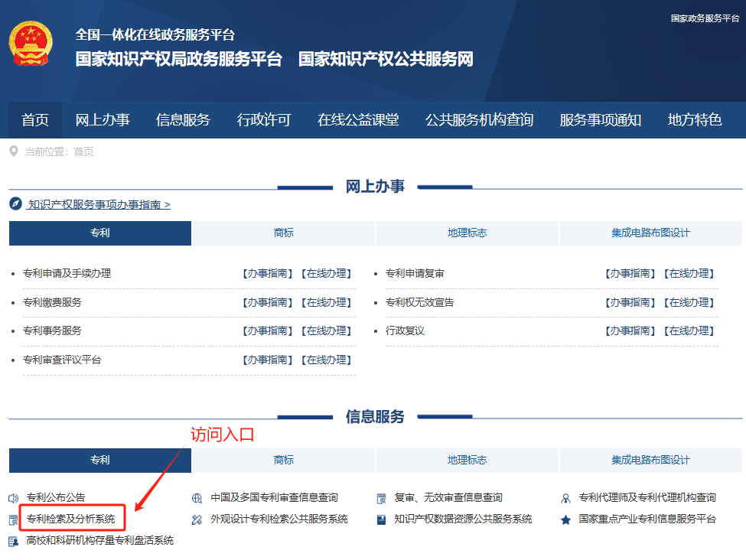This screenshot has height=560, width=746.
Task: Select the 专利 tab under 信息服务
Action: [100, 460]
